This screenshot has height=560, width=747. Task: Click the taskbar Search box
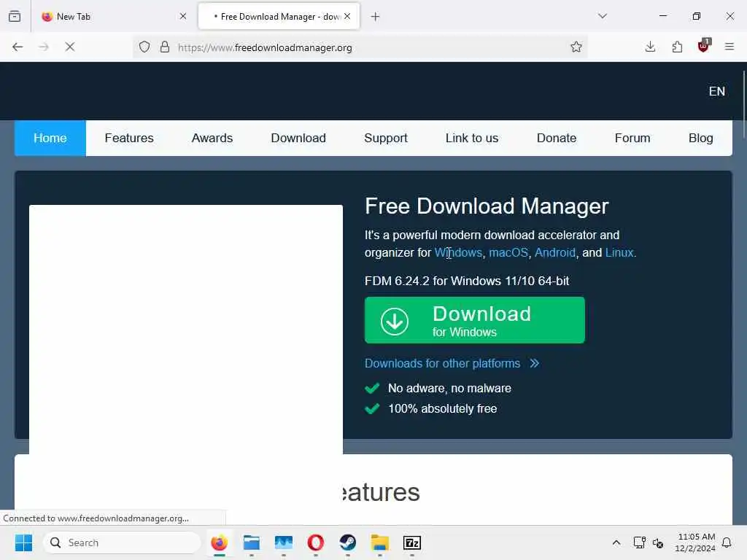122,542
